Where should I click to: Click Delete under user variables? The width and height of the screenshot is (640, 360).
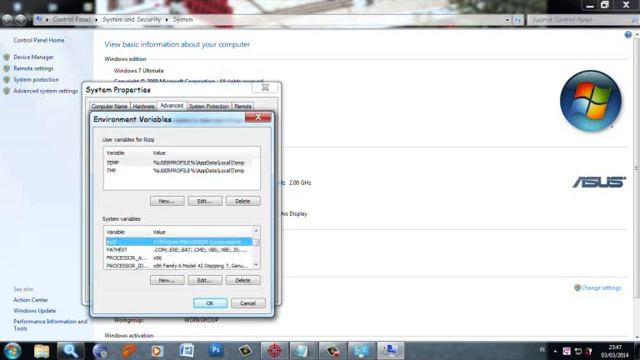click(243, 201)
